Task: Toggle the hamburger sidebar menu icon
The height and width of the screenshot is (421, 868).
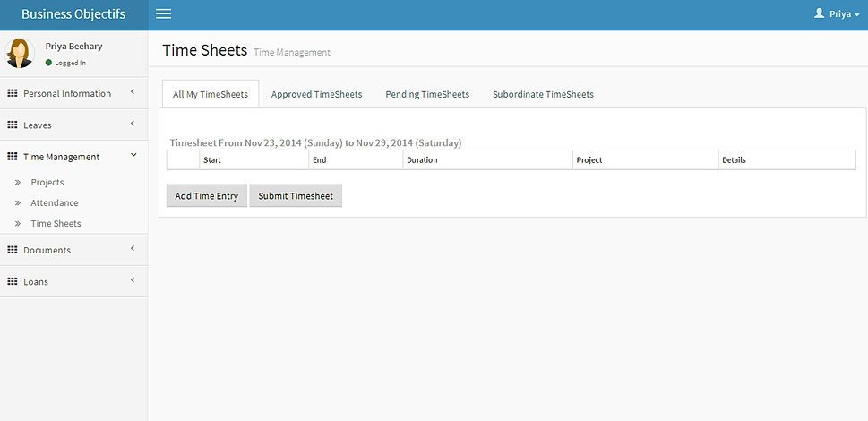Action: 163,14
